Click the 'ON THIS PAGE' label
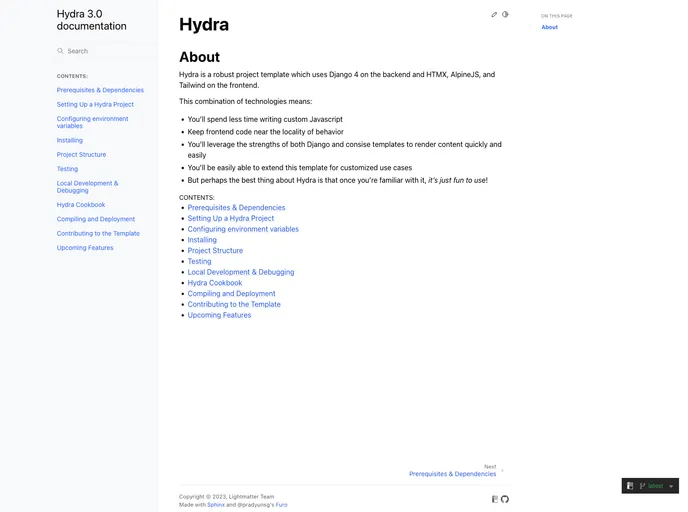Image resolution: width=688 pixels, height=512 pixels. (557, 16)
